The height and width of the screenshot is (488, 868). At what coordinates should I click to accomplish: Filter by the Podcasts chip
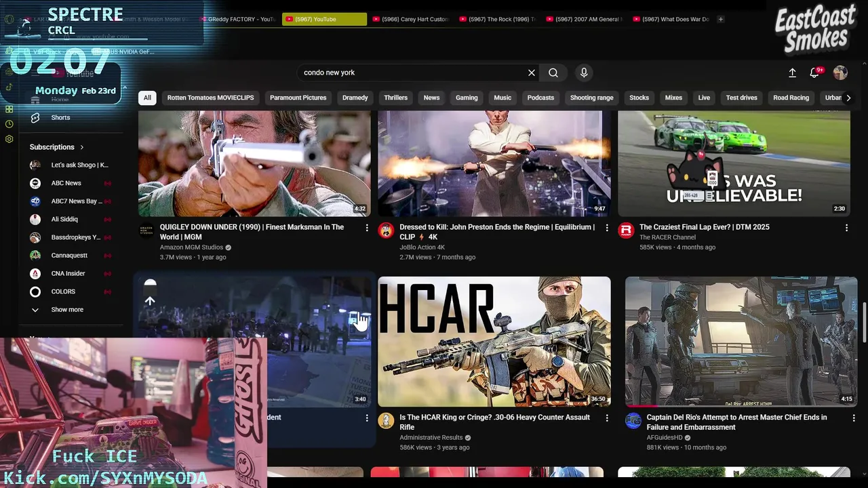click(x=540, y=98)
